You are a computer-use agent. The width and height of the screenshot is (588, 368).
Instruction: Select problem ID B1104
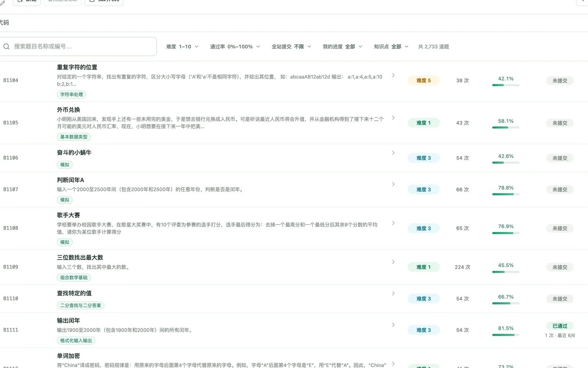11,81
